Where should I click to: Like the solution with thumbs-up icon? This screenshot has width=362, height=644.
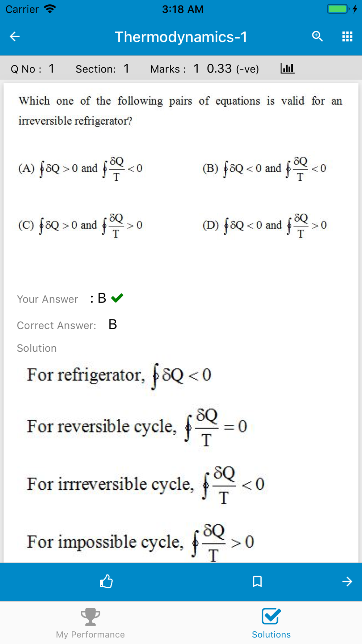(x=106, y=581)
